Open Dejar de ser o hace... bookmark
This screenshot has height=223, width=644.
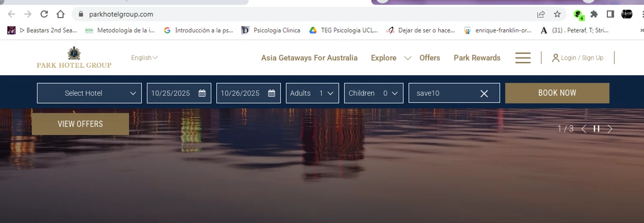coord(420,30)
